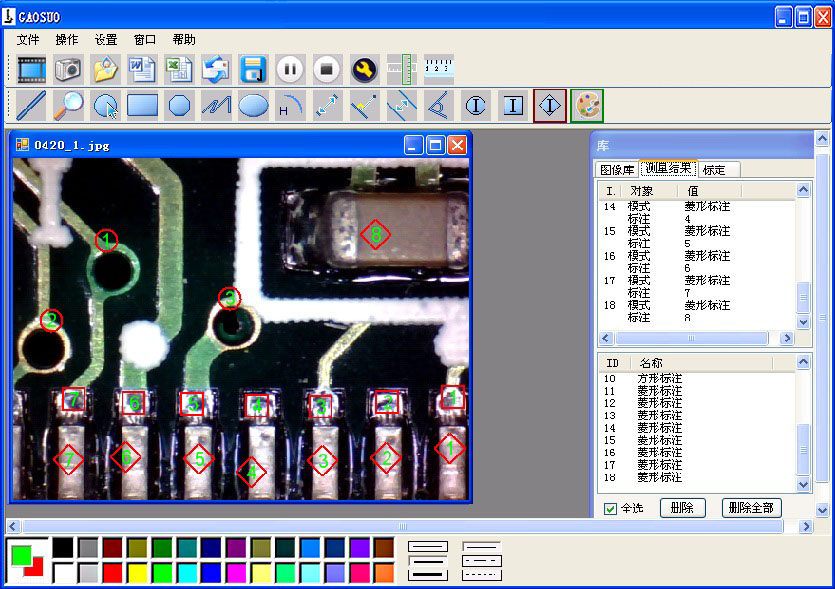Pick the red color swatch
The width and height of the screenshot is (835, 589).
[112, 573]
